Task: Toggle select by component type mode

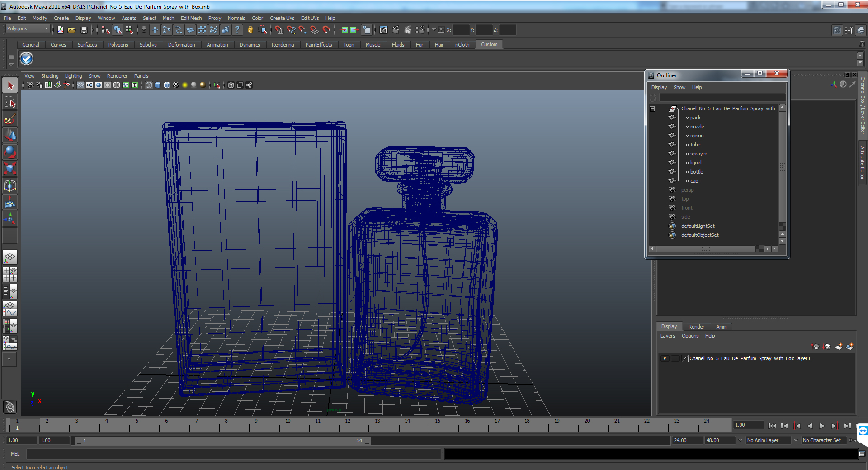Action: [x=129, y=30]
